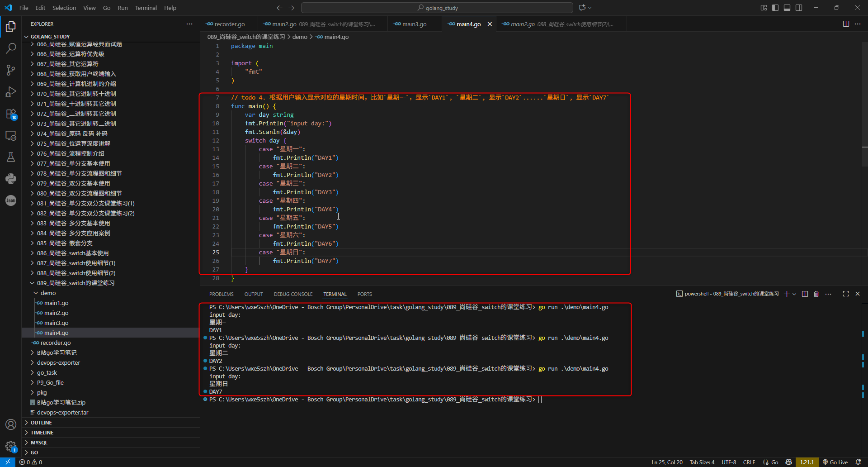Screen dimensions: 868x467
Task: Click Ln 25, Col 20 cursor position
Action: [x=667, y=462]
